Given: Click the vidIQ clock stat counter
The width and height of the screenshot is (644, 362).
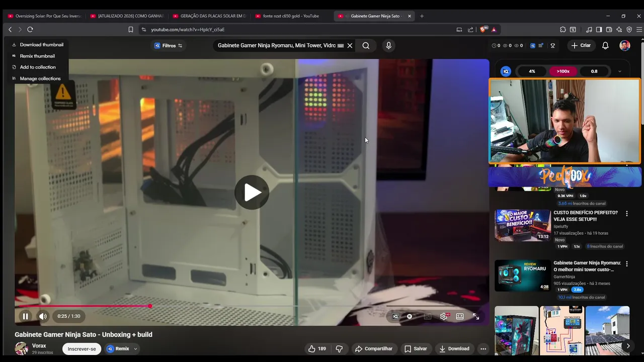Looking at the screenshot, I should (496, 45).
